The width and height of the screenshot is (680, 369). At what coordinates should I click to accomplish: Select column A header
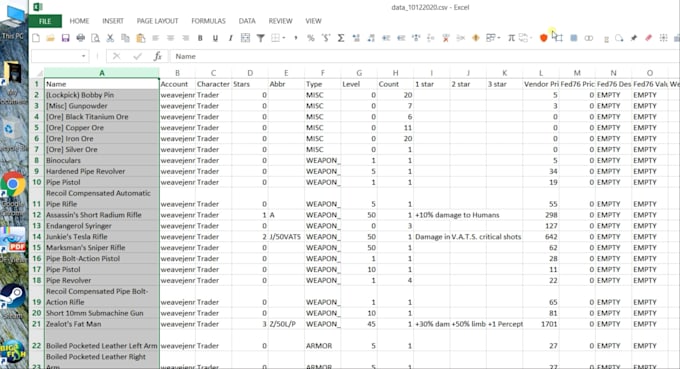tap(102, 73)
